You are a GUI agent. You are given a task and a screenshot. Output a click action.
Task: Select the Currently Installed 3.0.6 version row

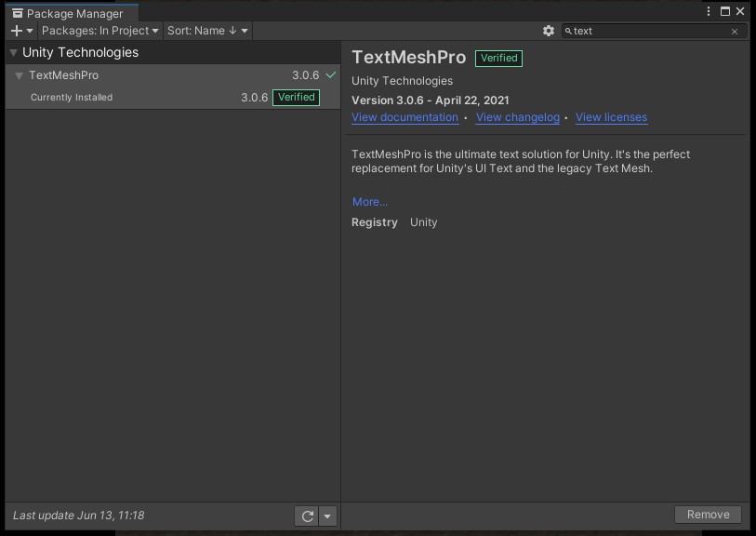(x=173, y=98)
